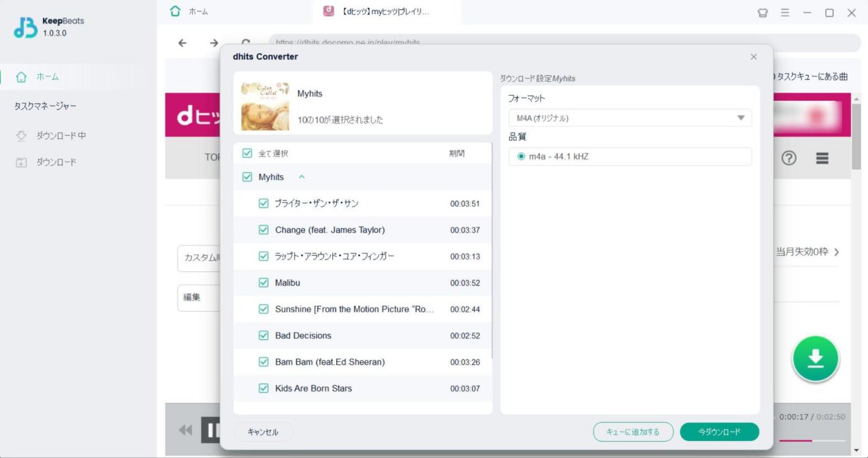
Task: Open ホーム in the sidebar
Action: click(47, 77)
